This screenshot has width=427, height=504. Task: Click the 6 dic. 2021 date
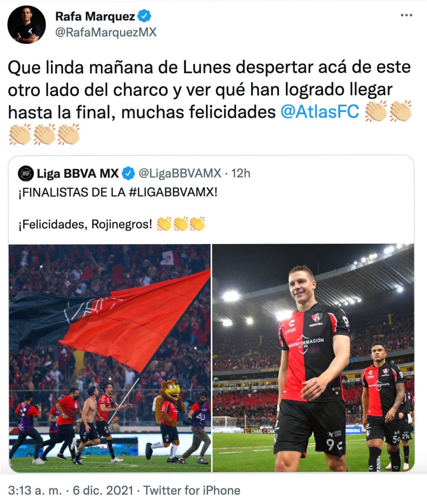click(x=103, y=490)
